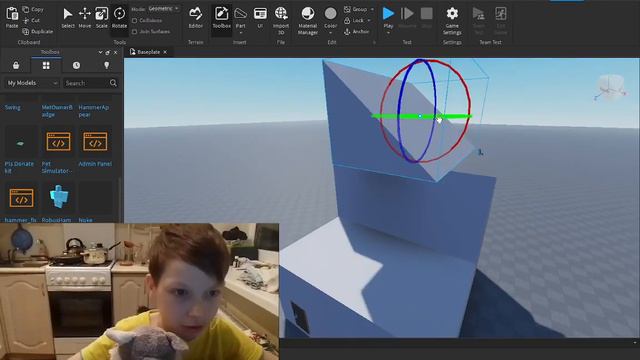
Task: Open the Toolbox Creations bulb tab
Action: pos(107,65)
